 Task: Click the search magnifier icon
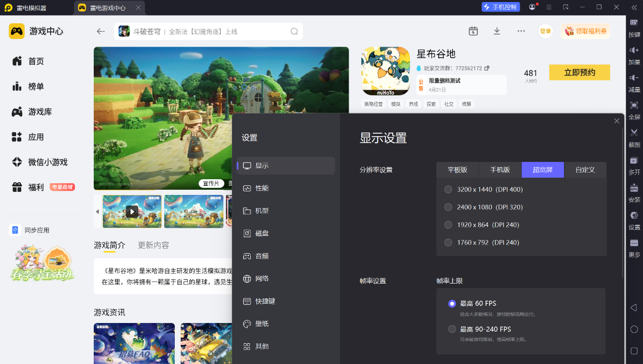coord(294,31)
